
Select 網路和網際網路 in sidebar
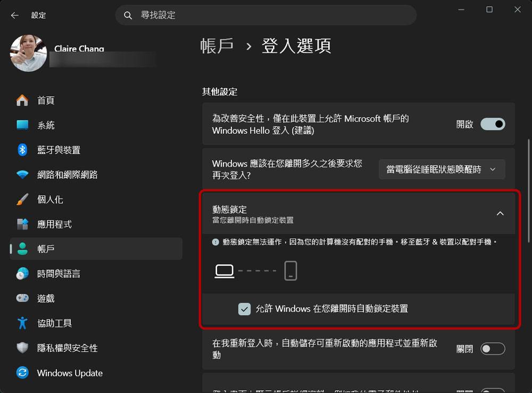point(96,175)
